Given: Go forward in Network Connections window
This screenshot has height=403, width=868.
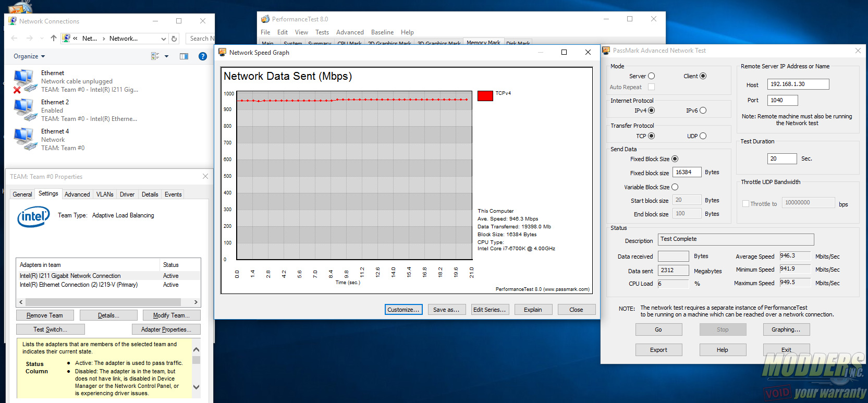Looking at the screenshot, I should point(29,39).
